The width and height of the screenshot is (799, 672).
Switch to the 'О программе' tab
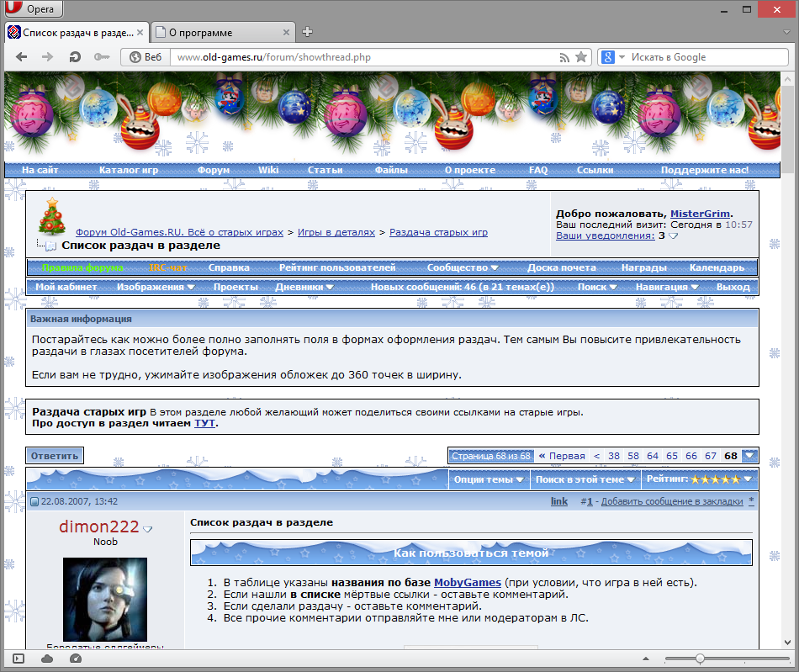[x=223, y=33]
